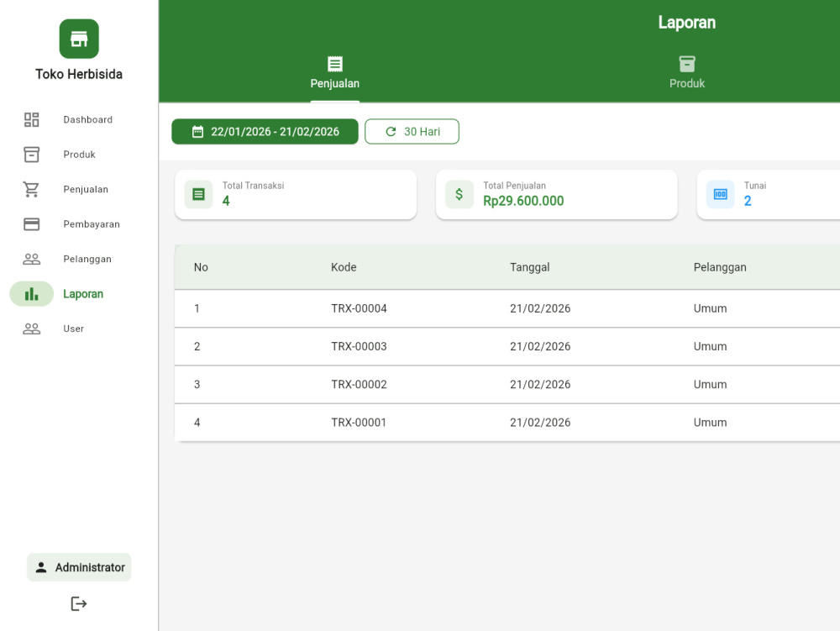The width and height of the screenshot is (840, 631).
Task: Click the Pelanggan column header
Action: (x=720, y=267)
